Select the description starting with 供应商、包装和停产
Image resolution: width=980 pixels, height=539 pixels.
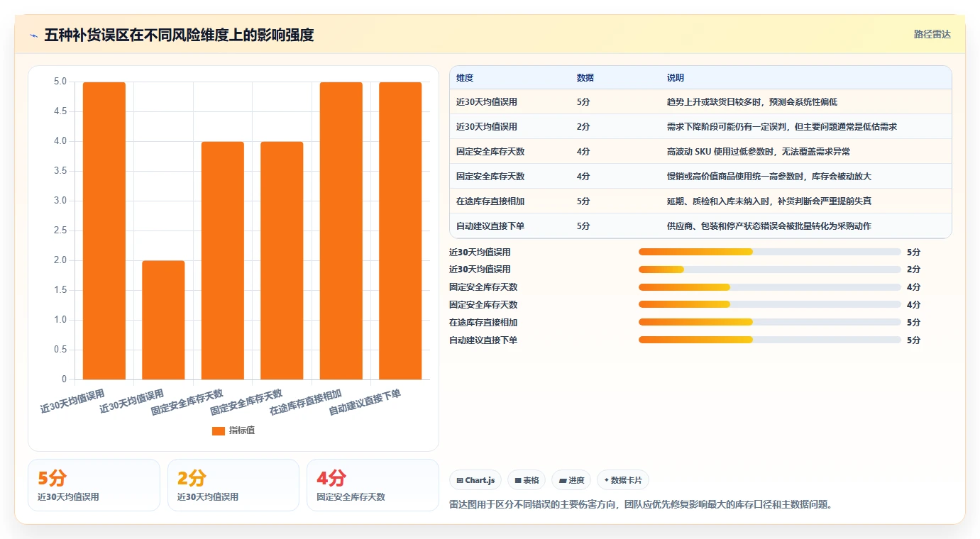(x=769, y=226)
